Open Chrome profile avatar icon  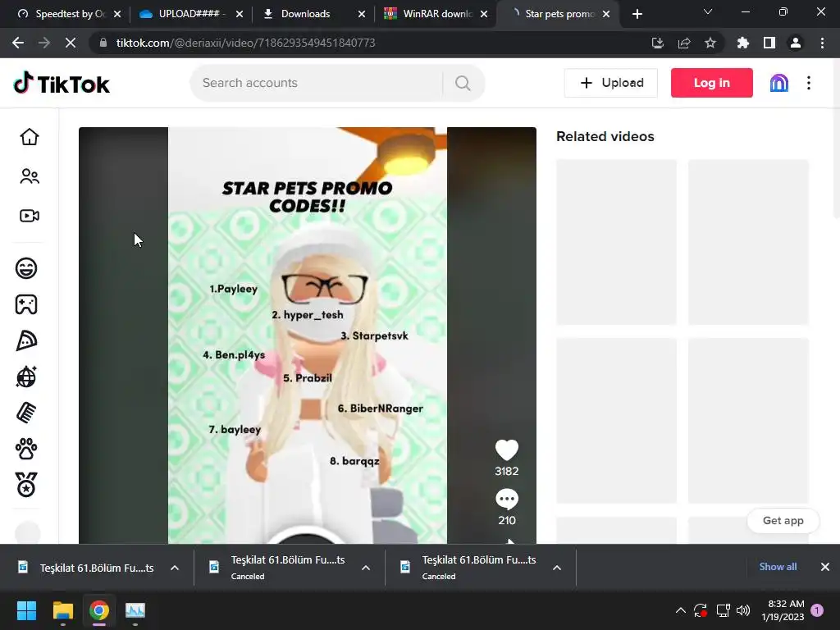[x=796, y=43]
